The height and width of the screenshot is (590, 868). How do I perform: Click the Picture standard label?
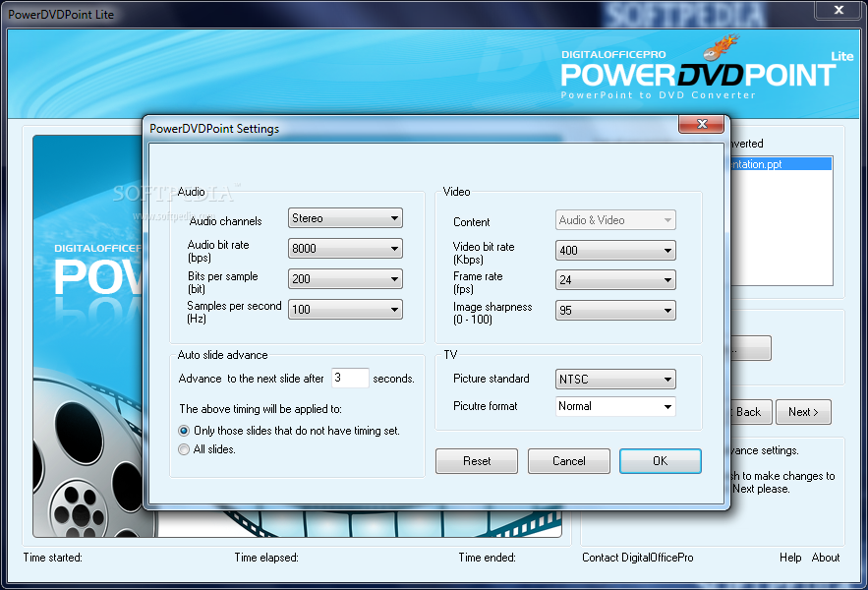point(492,379)
